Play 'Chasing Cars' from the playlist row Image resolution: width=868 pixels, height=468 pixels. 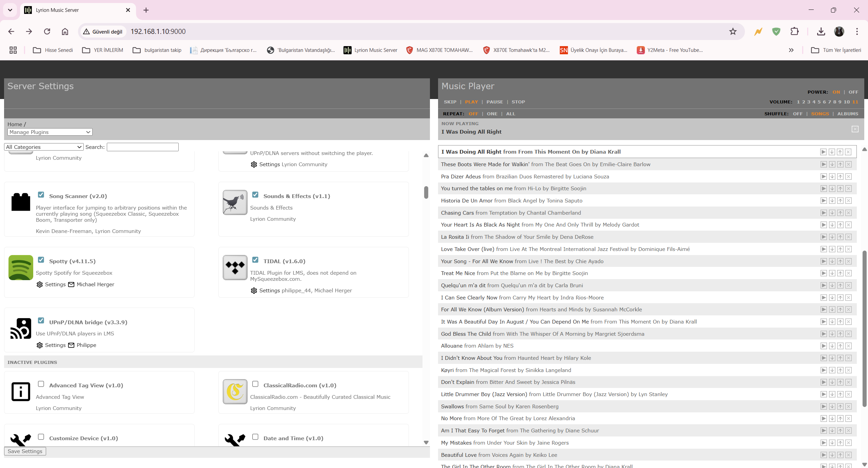point(823,213)
